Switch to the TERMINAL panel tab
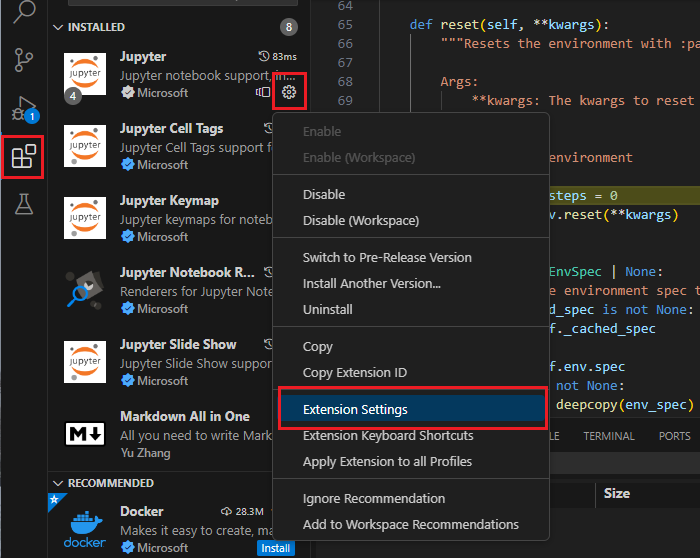This screenshot has width=700, height=558. pyautogui.click(x=608, y=436)
